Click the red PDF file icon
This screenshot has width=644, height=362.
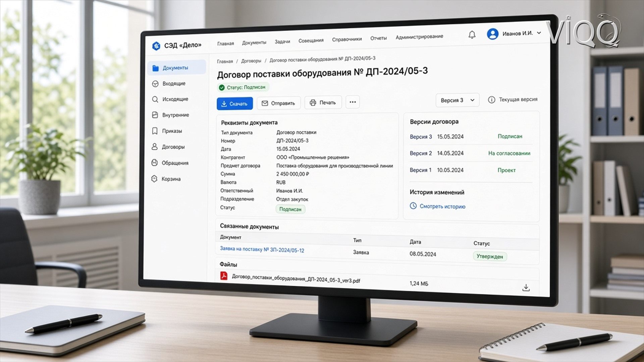224,276
